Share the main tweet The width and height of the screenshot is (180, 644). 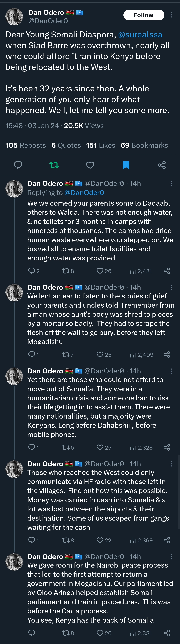(x=162, y=165)
